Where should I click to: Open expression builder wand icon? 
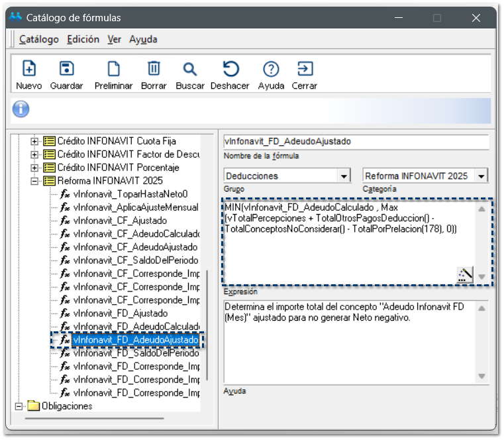[x=465, y=274]
